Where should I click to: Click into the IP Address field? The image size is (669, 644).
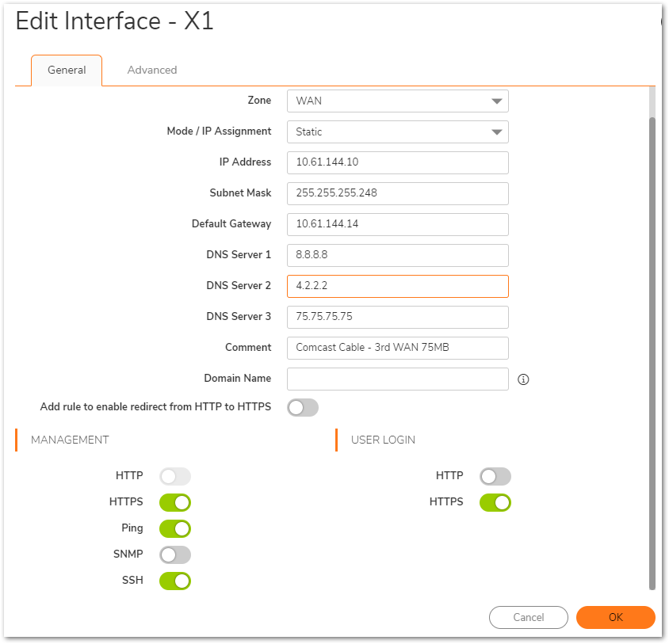pos(397,162)
